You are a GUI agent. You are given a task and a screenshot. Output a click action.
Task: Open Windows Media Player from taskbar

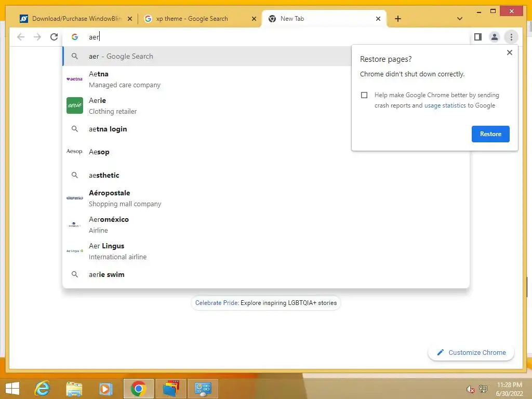click(105, 389)
